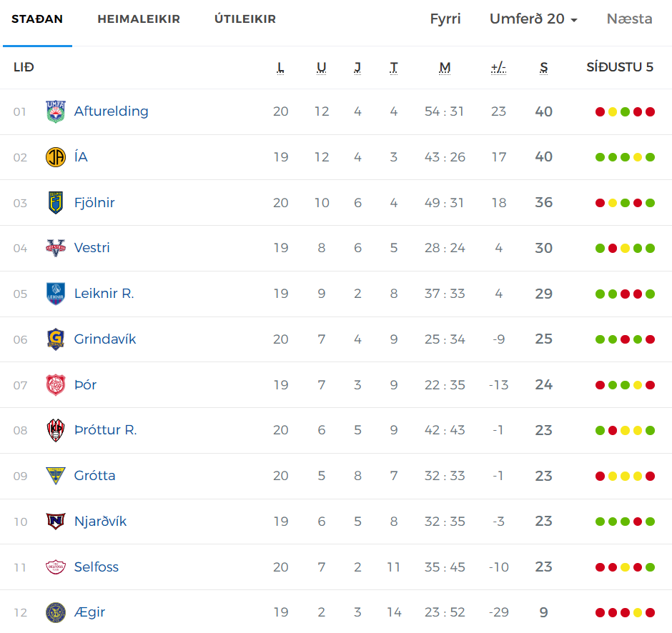
Task: Open the Umferð 20 round dropdown
Action: coord(533,19)
